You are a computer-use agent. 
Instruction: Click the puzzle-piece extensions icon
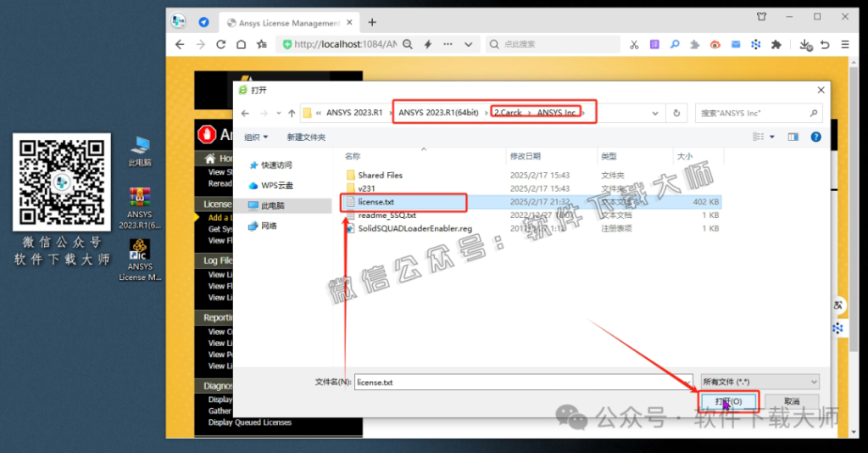776,44
